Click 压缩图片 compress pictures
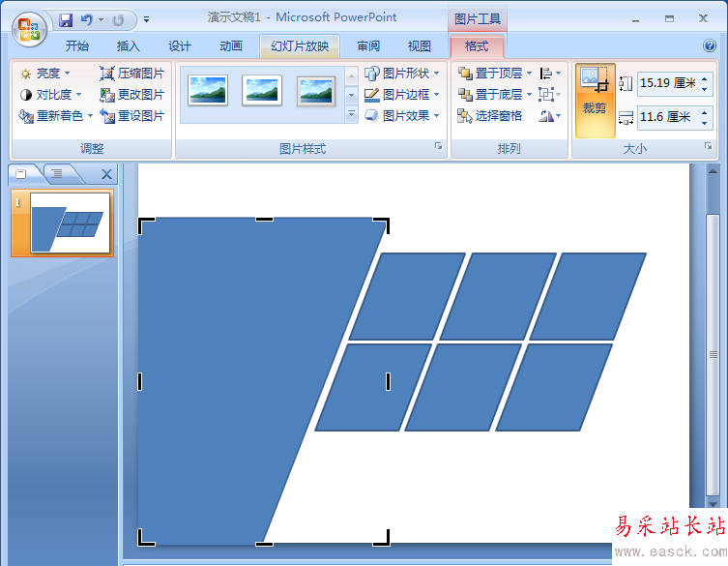Screen dimensions: 728x566 click(x=131, y=74)
